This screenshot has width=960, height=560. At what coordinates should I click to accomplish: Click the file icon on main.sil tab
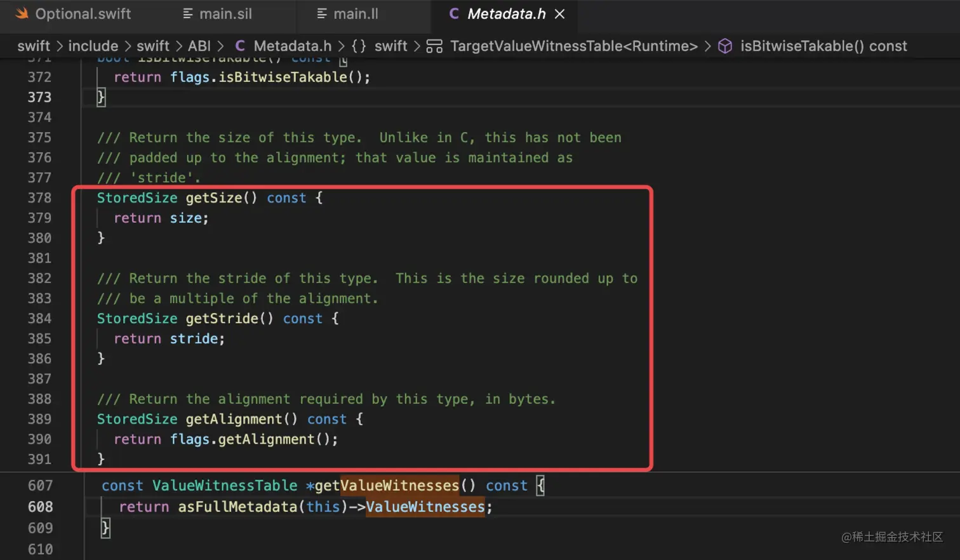(188, 14)
